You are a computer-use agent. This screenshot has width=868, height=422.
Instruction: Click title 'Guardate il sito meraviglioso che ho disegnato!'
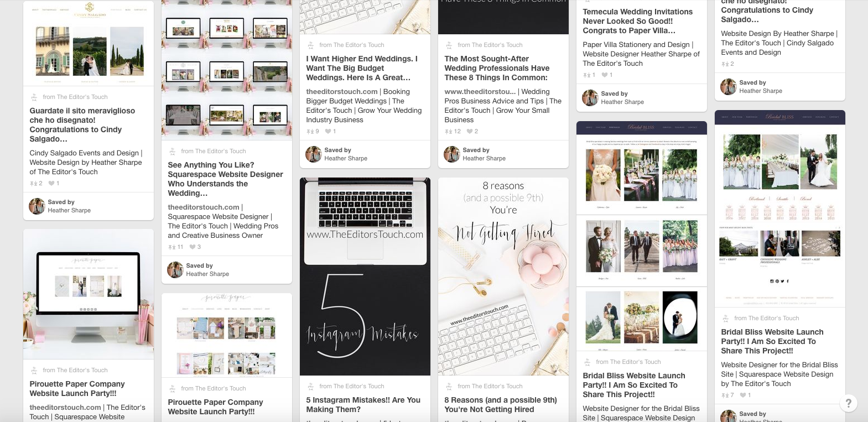click(x=82, y=125)
